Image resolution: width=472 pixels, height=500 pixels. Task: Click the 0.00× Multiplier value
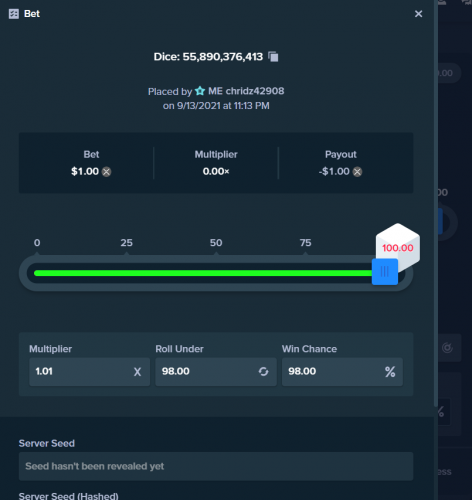tap(216, 171)
